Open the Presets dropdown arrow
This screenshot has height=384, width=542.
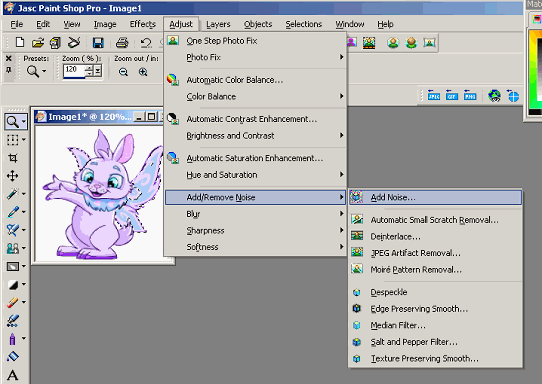click(x=44, y=72)
